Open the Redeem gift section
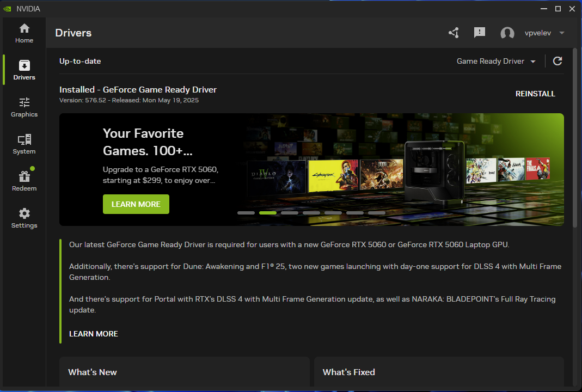Screen dimensions: 582x392 tap(24, 181)
